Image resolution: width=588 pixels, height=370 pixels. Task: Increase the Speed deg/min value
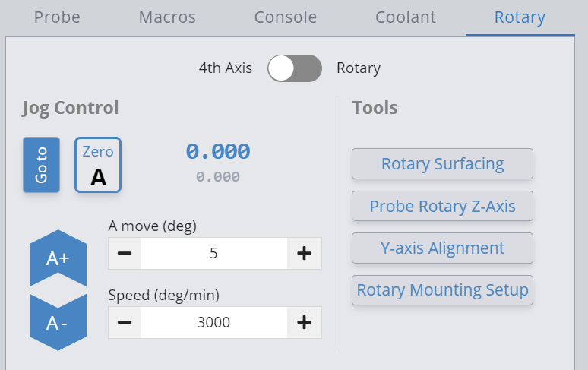[x=304, y=322]
